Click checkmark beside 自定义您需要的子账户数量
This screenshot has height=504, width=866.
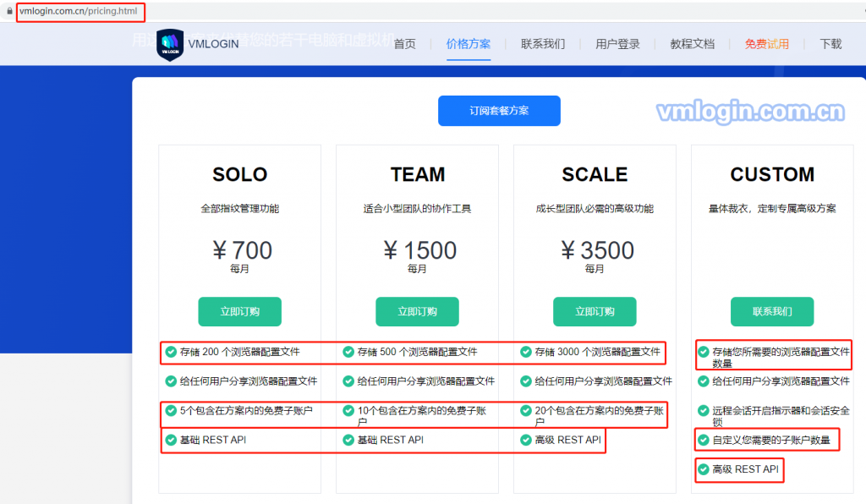[x=704, y=440]
